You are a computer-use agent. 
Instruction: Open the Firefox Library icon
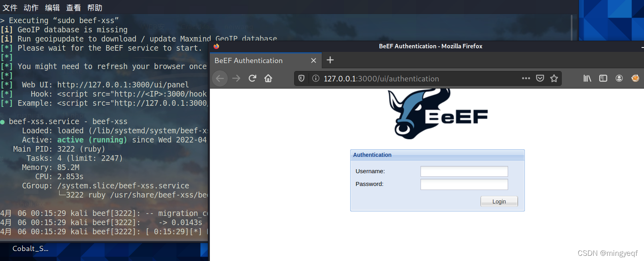click(x=587, y=78)
